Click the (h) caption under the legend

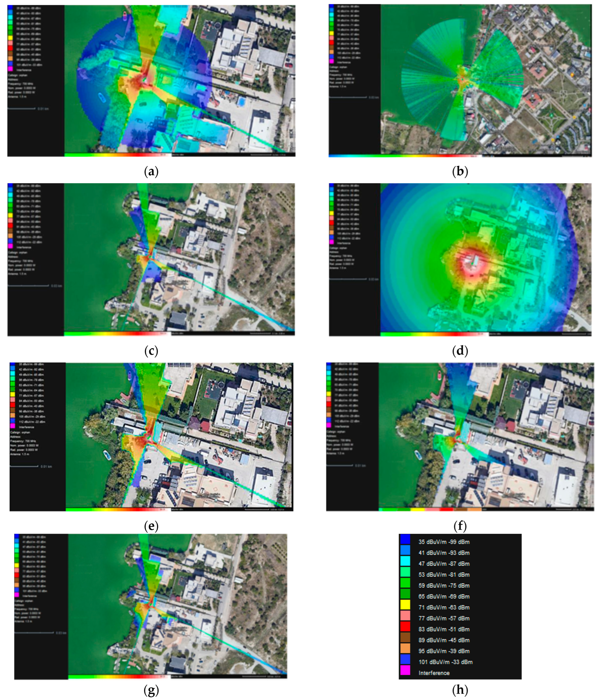point(460,690)
